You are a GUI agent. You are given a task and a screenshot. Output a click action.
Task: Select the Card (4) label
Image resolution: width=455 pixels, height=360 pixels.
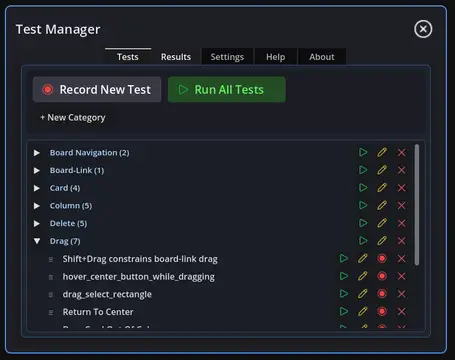click(x=65, y=188)
